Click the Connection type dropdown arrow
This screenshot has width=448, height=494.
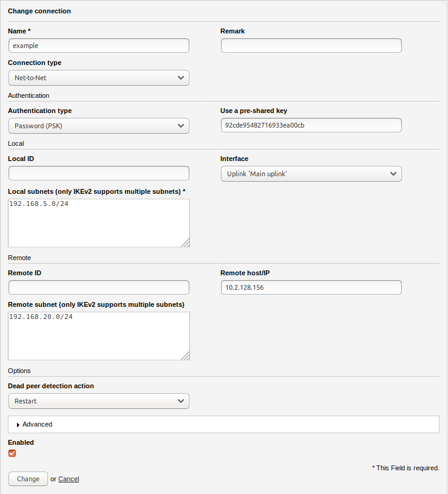tap(180, 78)
